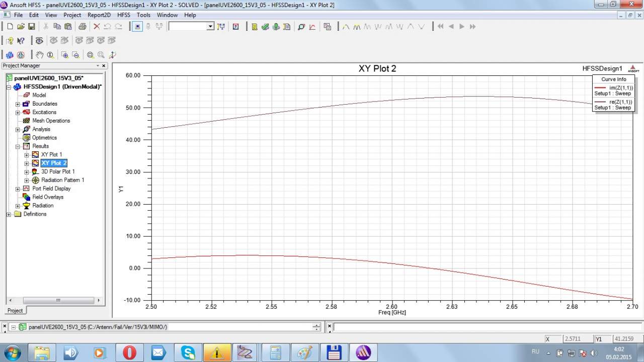The width and height of the screenshot is (644, 362).
Task: Click the Pan hand tool
Action: click(x=40, y=55)
